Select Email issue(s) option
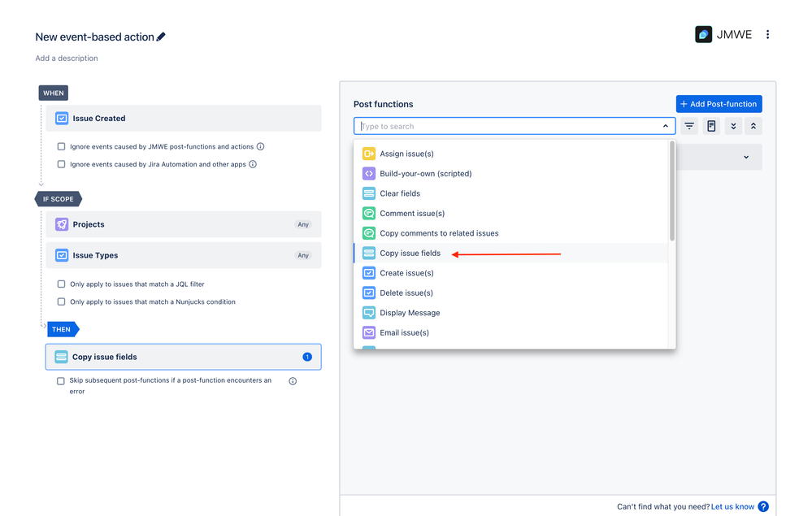This screenshot has width=812, height=516. 510,333
